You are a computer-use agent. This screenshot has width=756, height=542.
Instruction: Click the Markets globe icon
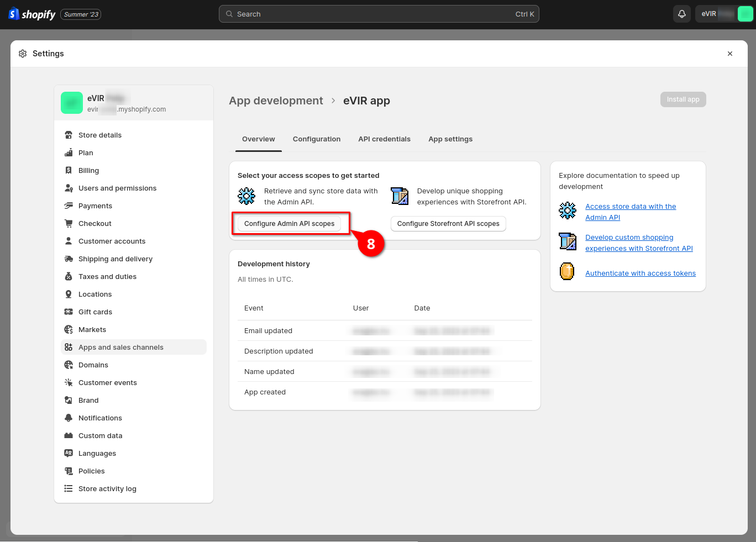tap(69, 329)
